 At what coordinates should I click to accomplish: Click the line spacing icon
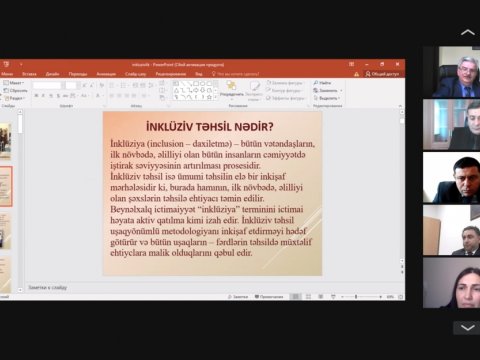pos(151,86)
